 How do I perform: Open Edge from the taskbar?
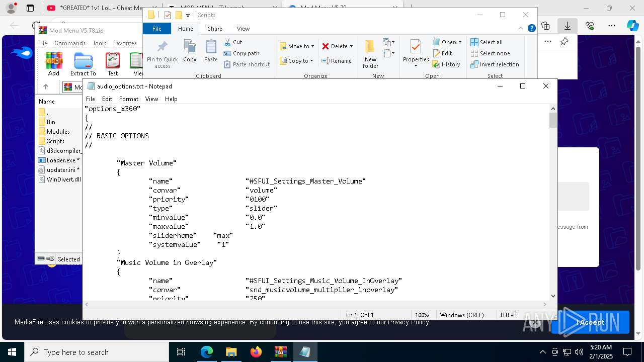[207, 352]
